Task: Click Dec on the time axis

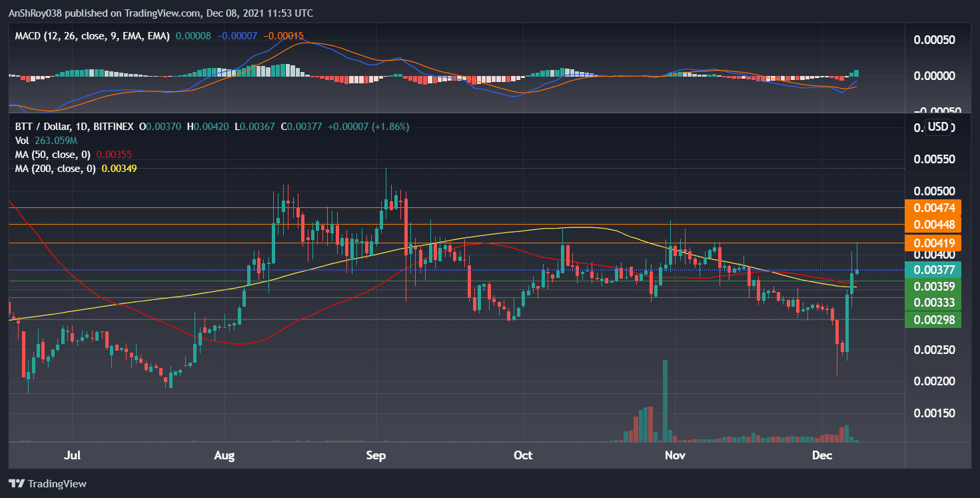Action: (822, 455)
